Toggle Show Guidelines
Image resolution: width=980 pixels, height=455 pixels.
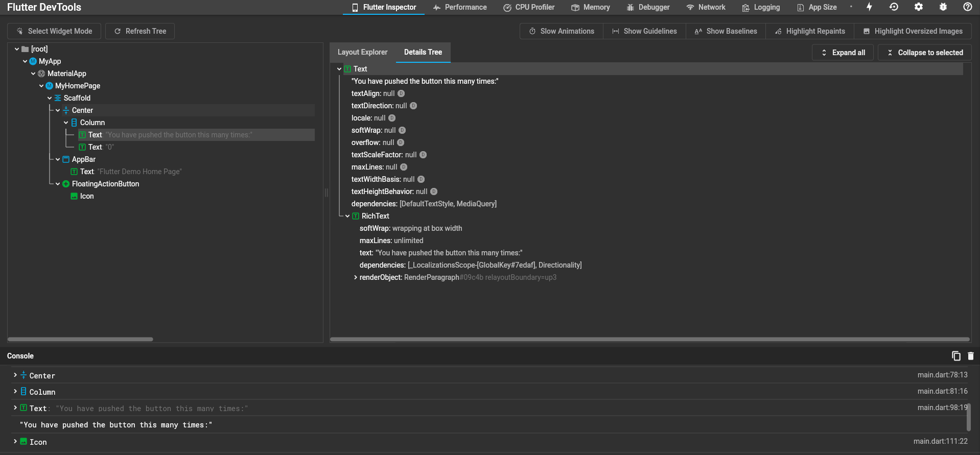644,31
